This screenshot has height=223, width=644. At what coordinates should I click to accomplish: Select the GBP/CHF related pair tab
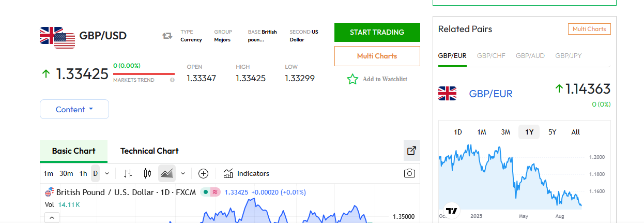point(491,56)
